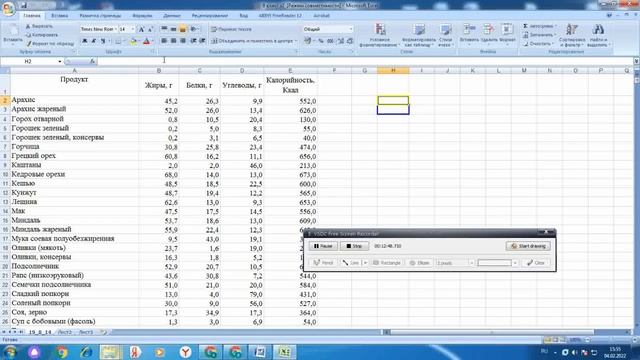Open Find and Select (Найти и выделить)
Screen dimensions: 640x360
598,35
